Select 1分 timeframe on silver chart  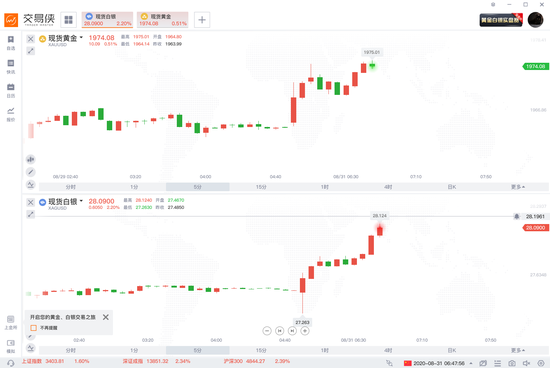[x=134, y=350]
